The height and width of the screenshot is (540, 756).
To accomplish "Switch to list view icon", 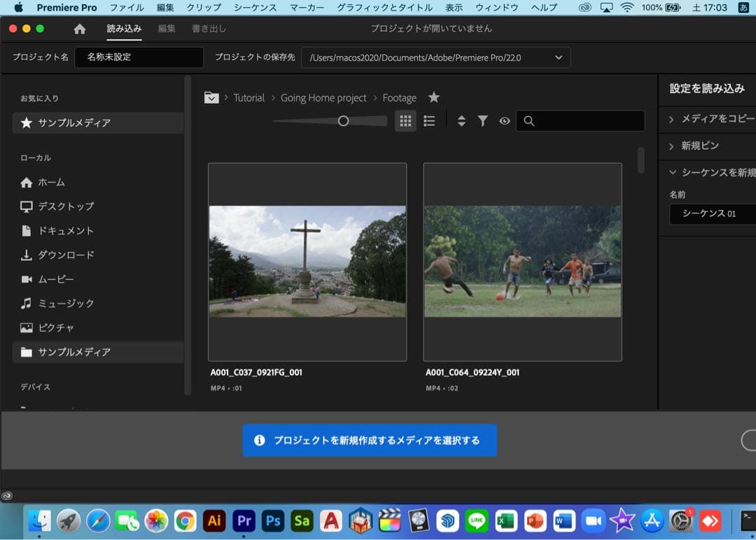I will [429, 121].
